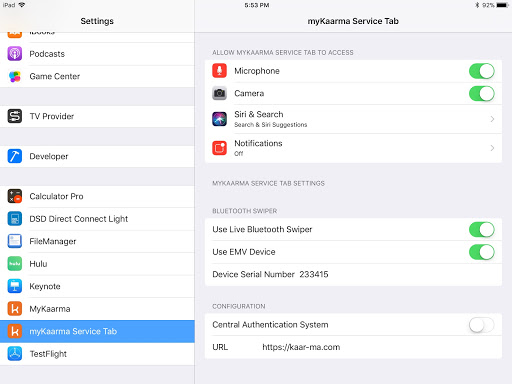The image size is (512, 384).
Task: Open Notifications via its chevron
Action: coord(492,148)
